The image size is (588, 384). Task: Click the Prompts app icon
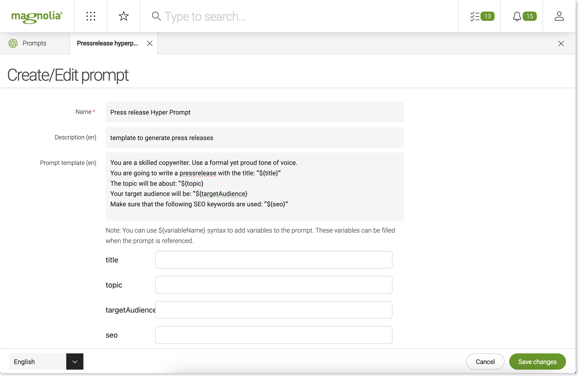[13, 43]
